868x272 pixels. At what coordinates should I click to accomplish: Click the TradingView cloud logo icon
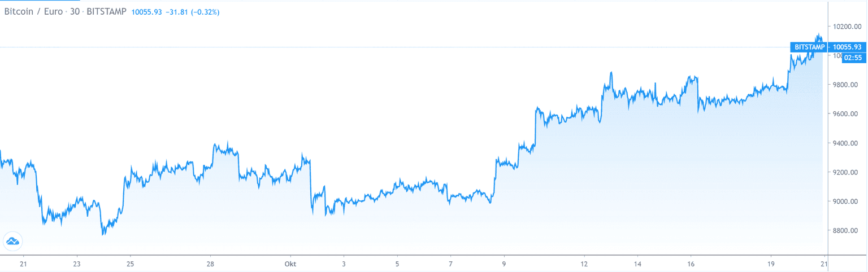(12, 241)
